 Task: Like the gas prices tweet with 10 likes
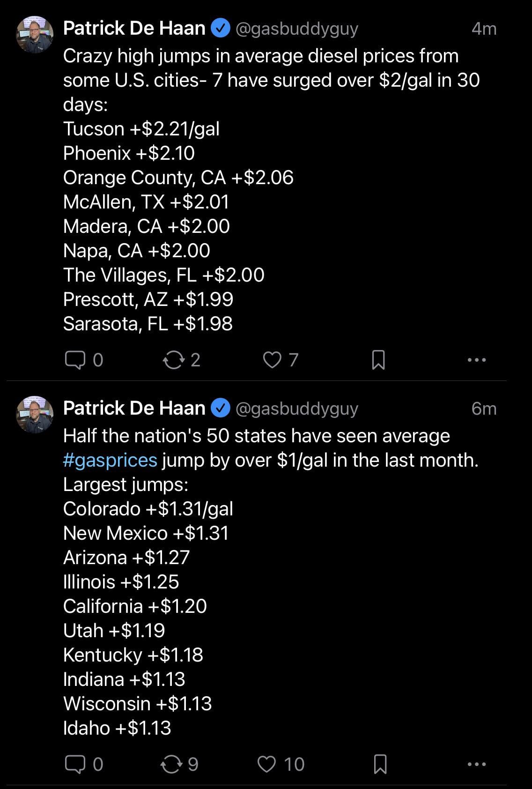point(267,764)
